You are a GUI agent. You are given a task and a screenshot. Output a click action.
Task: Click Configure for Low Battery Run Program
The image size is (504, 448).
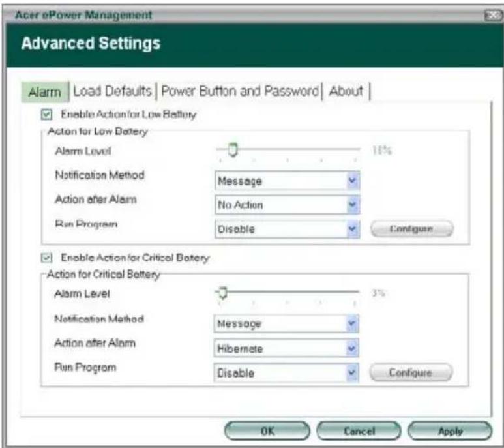[412, 229]
